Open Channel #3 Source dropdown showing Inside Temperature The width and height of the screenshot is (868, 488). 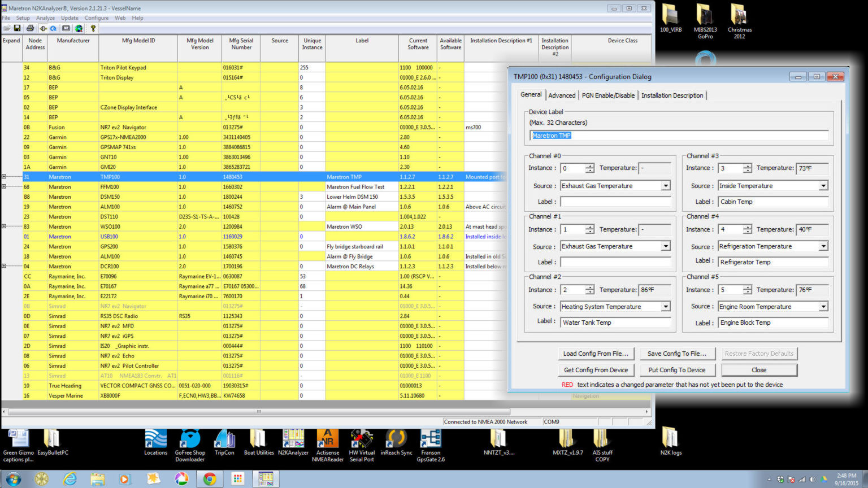[x=823, y=186]
